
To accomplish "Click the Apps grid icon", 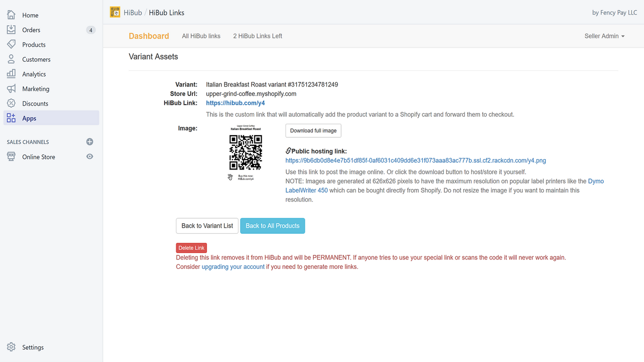I will 11,118.
